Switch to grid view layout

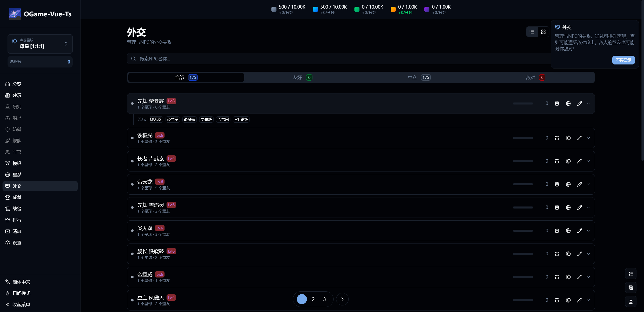[x=543, y=32]
